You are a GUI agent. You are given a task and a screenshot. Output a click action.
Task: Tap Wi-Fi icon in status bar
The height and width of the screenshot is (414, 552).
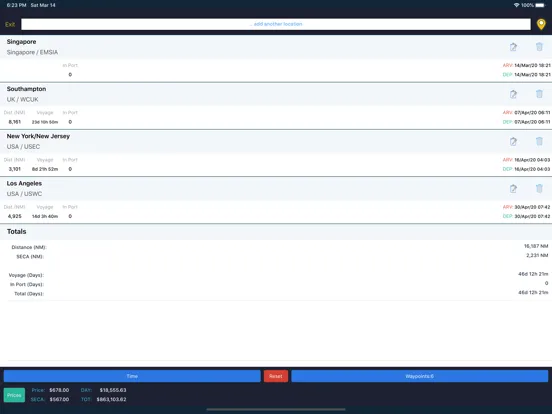[x=516, y=5]
